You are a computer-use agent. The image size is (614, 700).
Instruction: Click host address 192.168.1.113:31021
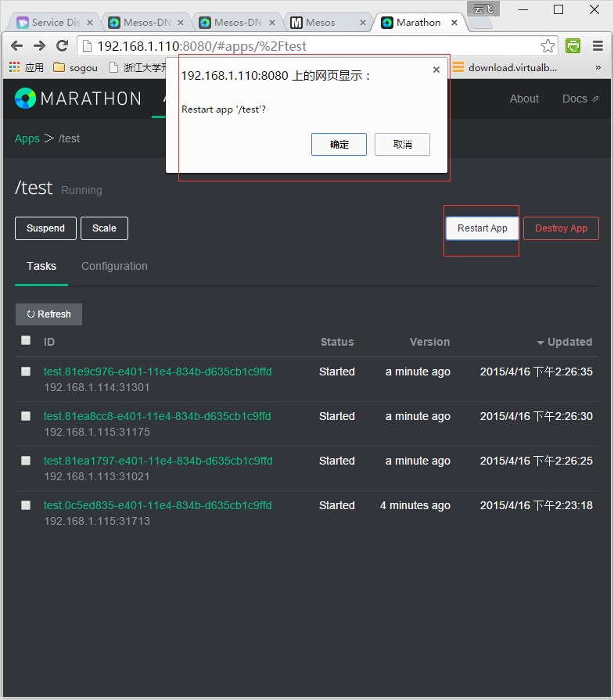(97, 476)
